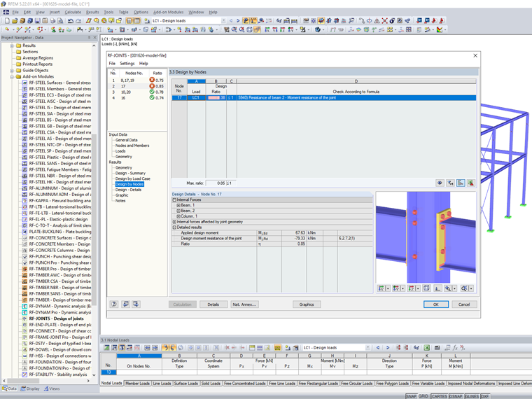Image resolution: width=532 pixels, height=399 pixels.
Task: Expand Internal forces affected by joint geometry
Action: [174, 222]
